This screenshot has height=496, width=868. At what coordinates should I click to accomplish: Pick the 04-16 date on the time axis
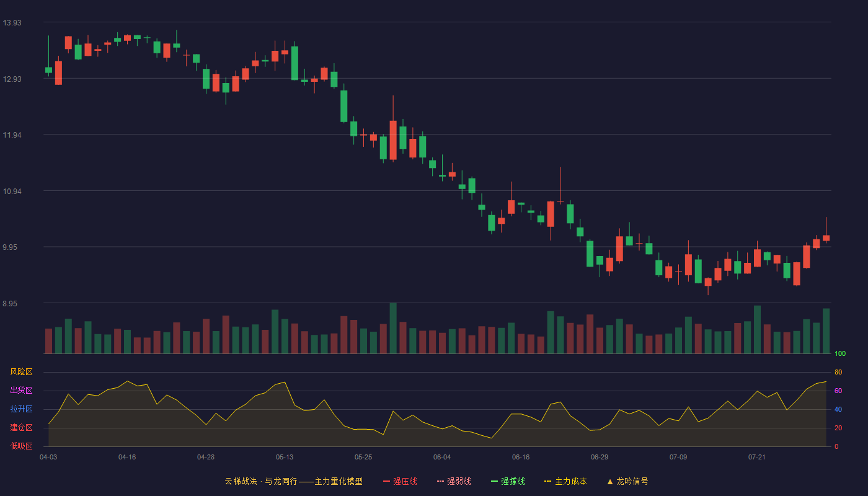point(127,457)
